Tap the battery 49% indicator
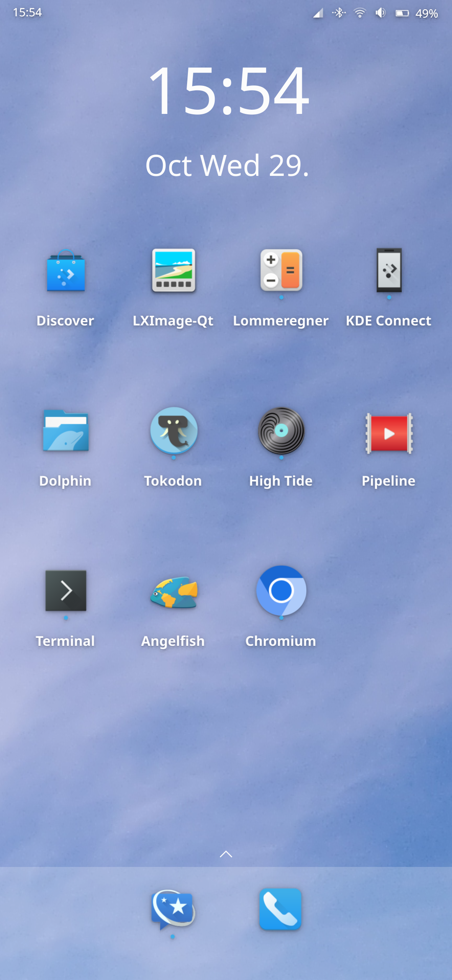 tap(417, 13)
